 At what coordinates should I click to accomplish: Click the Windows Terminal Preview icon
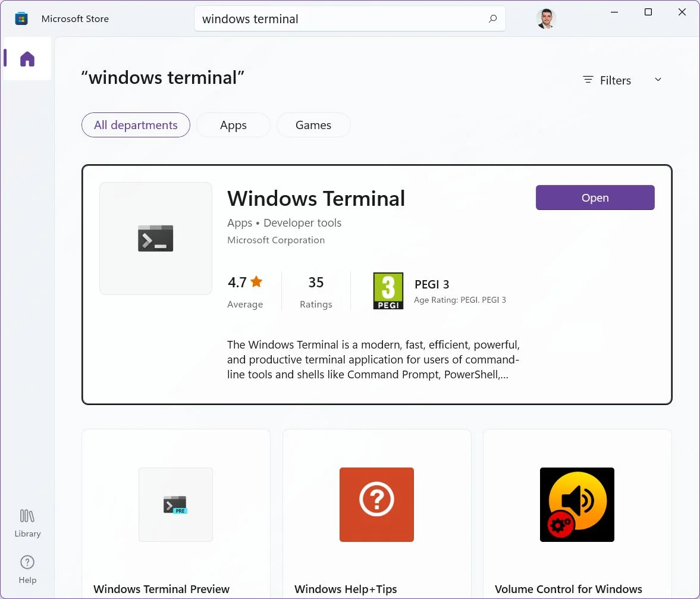click(x=175, y=505)
